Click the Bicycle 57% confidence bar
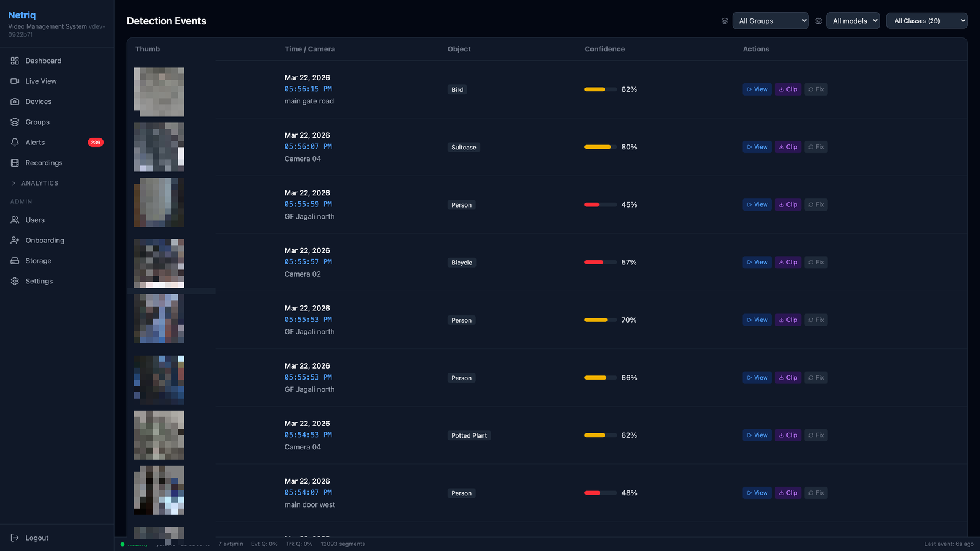The width and height of the screenshot is (980, 551). point(600,262)
